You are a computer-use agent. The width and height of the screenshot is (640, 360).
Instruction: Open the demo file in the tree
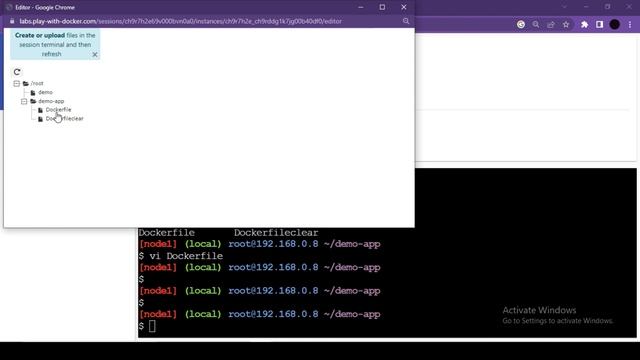[x=45, y=92]
